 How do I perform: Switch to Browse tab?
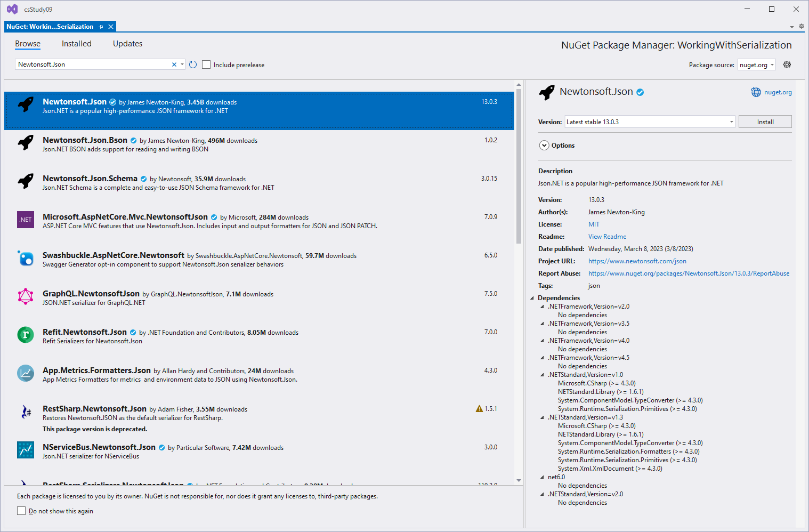click(28, 44)
